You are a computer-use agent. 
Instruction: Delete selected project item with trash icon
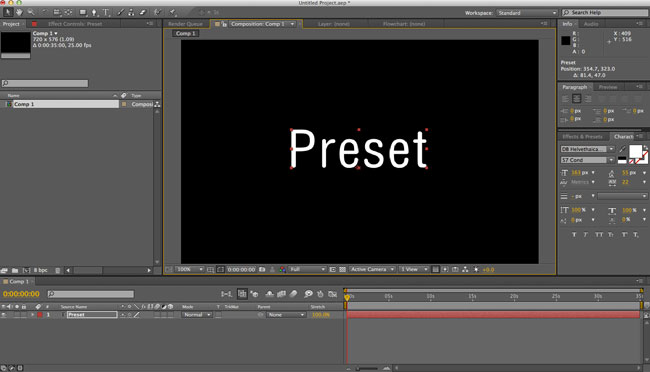[x=58, y=270]
